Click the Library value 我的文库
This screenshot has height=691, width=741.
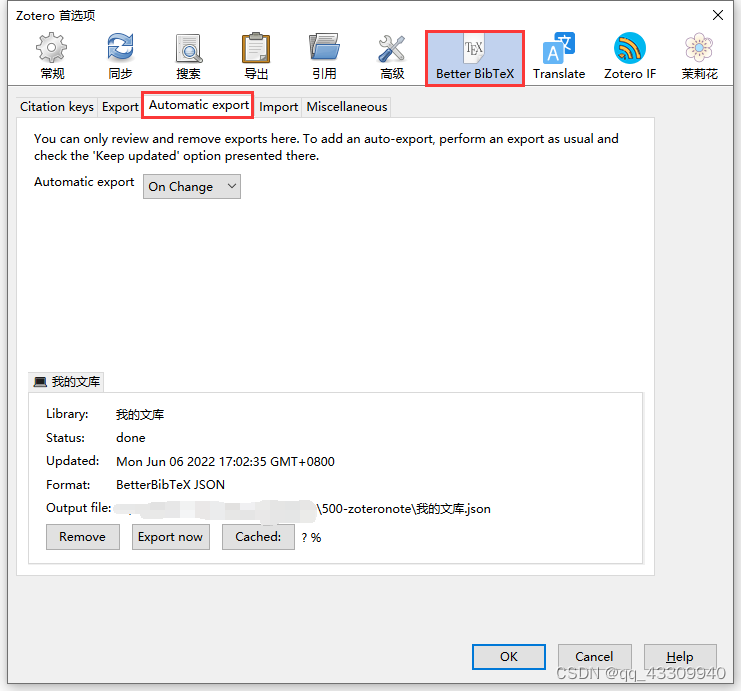[x=140, y=415]
